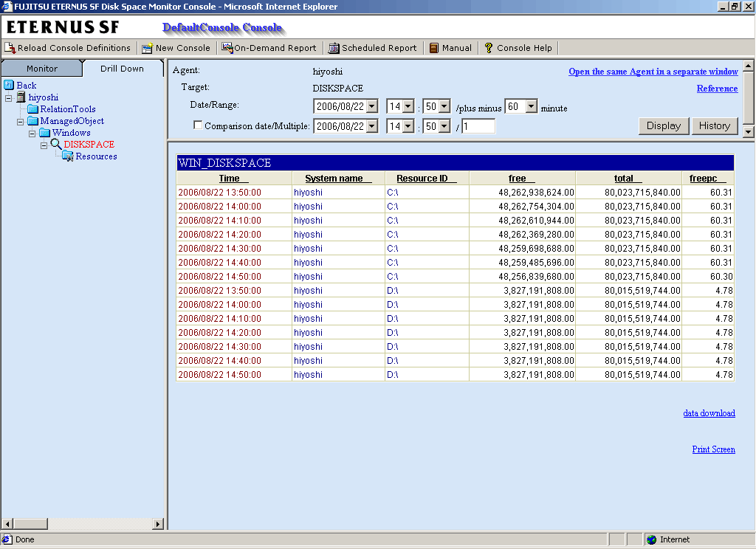Screen dimensions: 756x549
Task: Click the Scheduled Report calendar icon
Action: [x=334, y=48]
